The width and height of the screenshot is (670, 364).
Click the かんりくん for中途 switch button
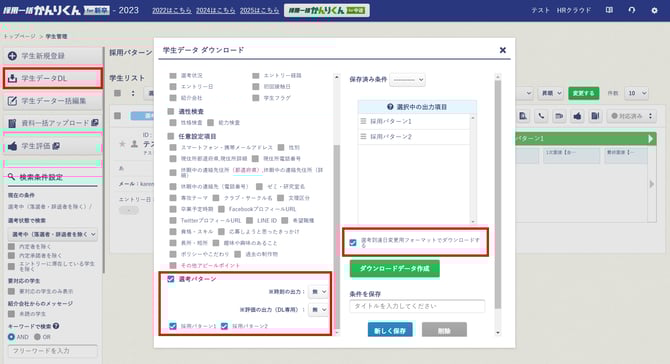327,10
